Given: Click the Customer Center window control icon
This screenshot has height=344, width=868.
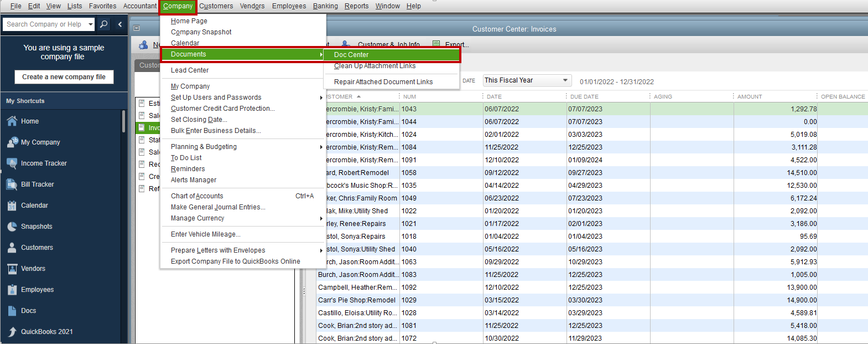Looking at the screenshot, I should point(137,28).
